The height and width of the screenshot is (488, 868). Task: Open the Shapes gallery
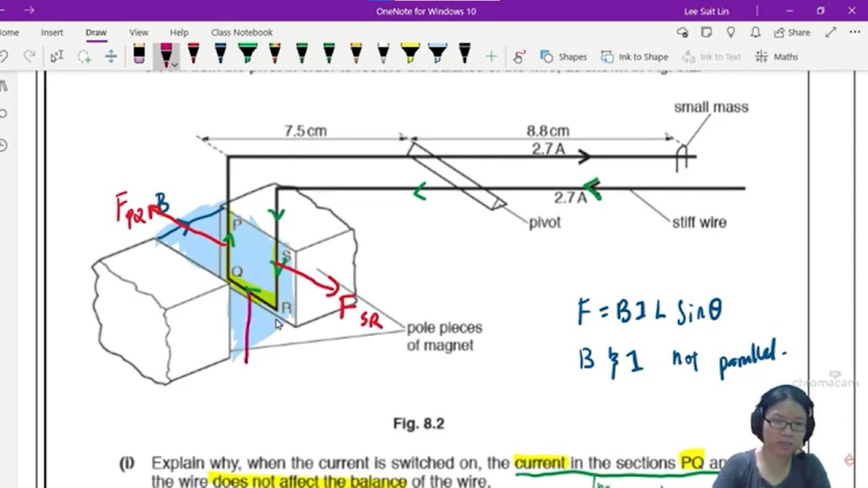[x=563, y=57]
